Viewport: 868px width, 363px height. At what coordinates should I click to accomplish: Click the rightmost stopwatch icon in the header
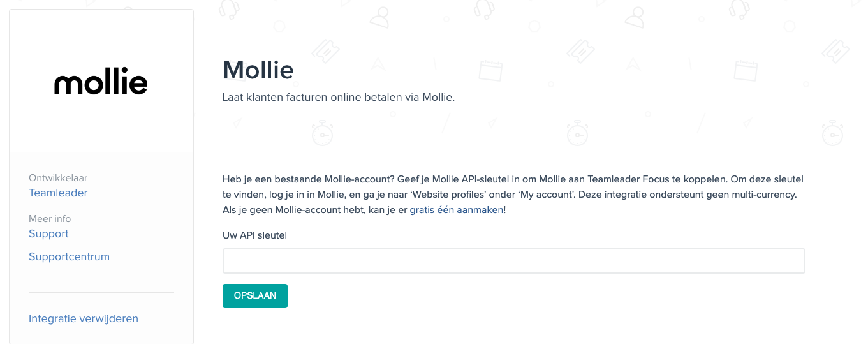click(833, 133)
